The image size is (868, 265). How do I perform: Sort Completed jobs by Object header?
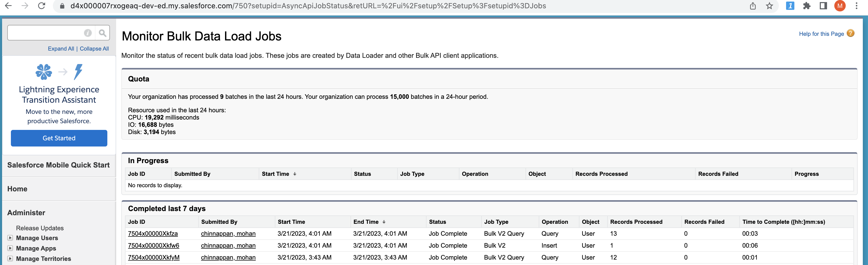pyautogui.click(x=590, y=222)
